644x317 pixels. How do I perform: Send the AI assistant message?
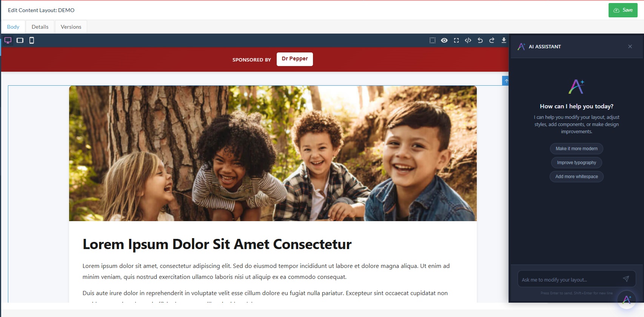pos(626,279)
